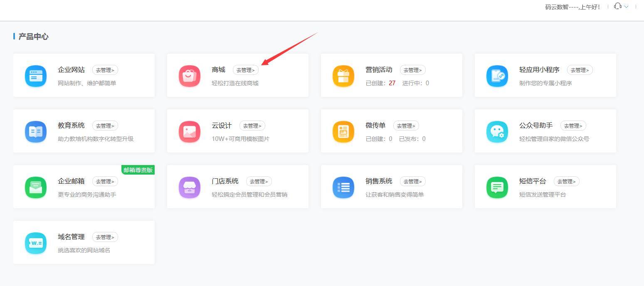This screenshot has height=286, width=644.
Task: Click 去管理 button for 企业网站
Action: (x=105, y=70)
